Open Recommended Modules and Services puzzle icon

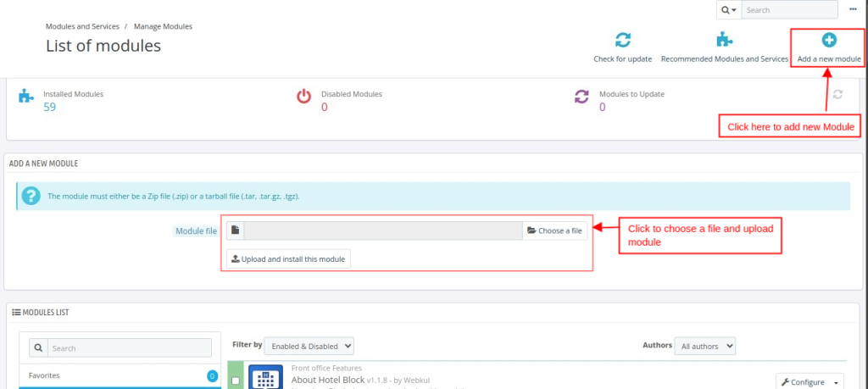point(724,40)
